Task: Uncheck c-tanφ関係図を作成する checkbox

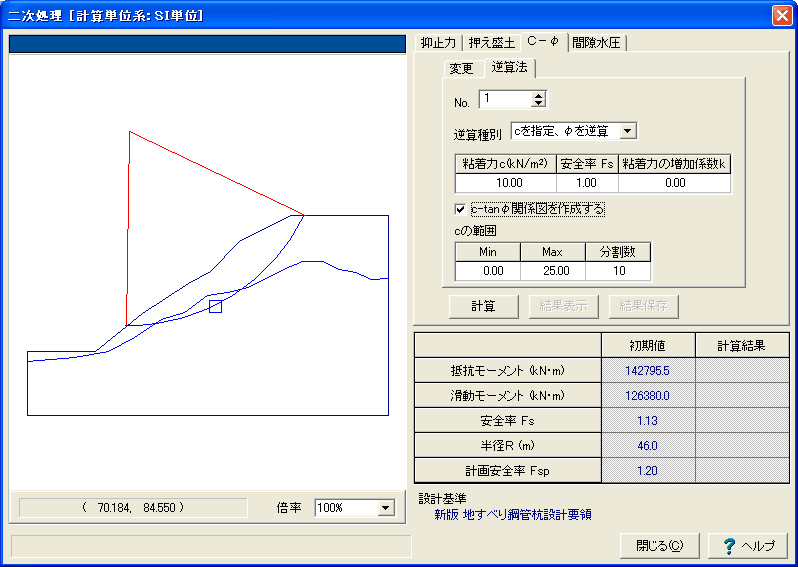Action: (460, 209)
